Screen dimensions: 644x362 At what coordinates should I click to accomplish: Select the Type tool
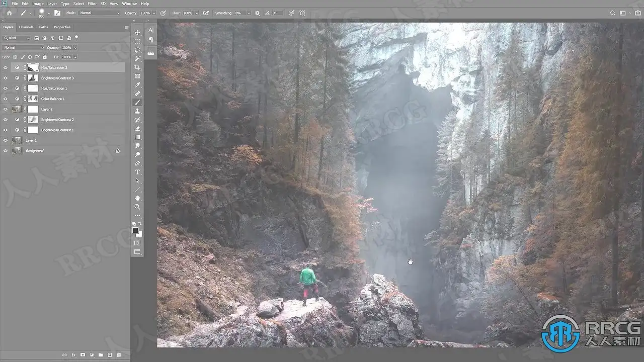click(x=137, y=172)
